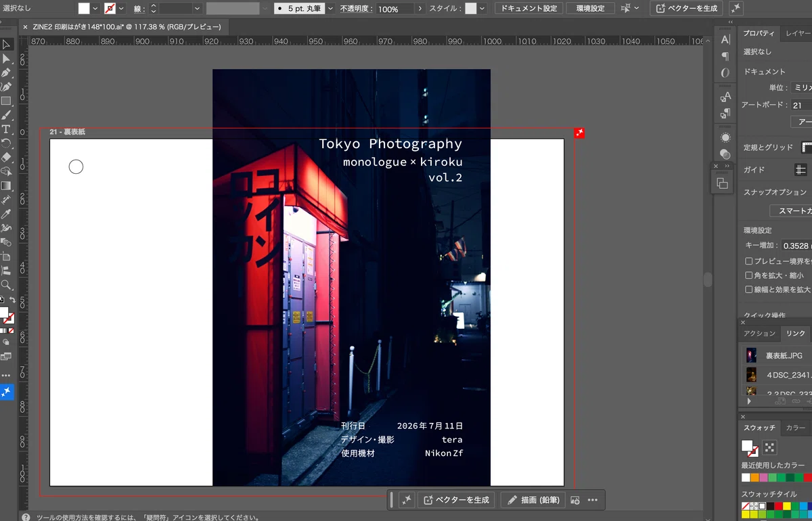Click ベクターを生成 in contextual task bar
812x521 pixels.
point(456,500)
